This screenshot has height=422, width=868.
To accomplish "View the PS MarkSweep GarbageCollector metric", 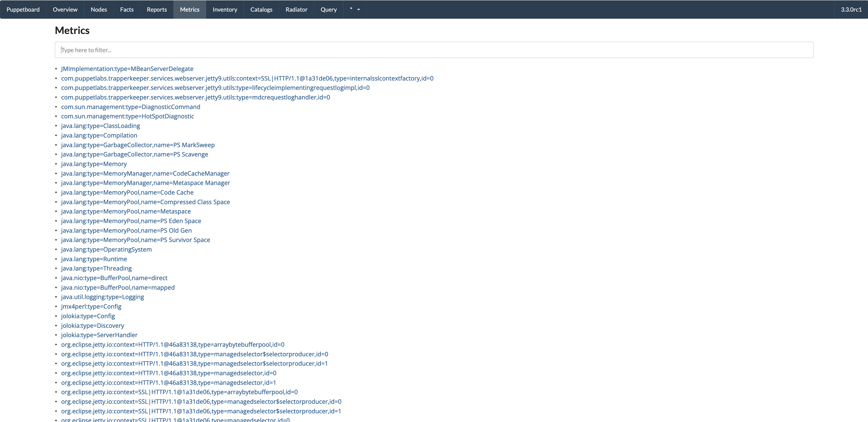I will click(137, 145).
